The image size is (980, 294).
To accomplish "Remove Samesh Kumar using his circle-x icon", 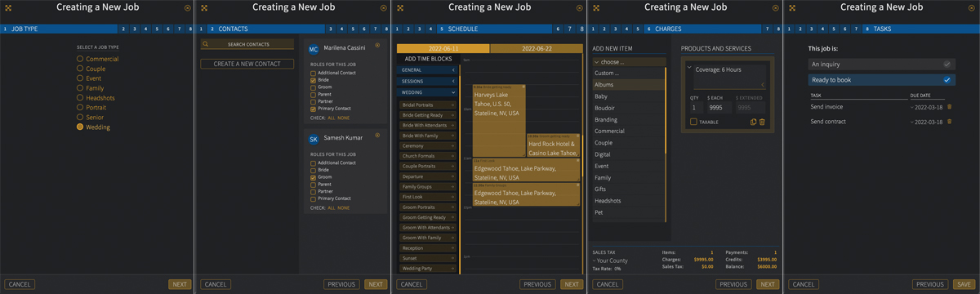I will click(x=377, y=136).
